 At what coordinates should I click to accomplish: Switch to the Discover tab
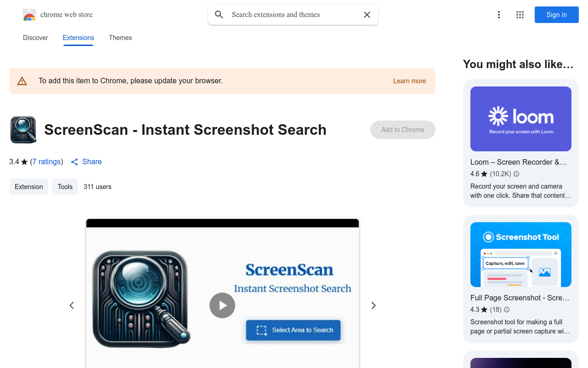[35, 38]
